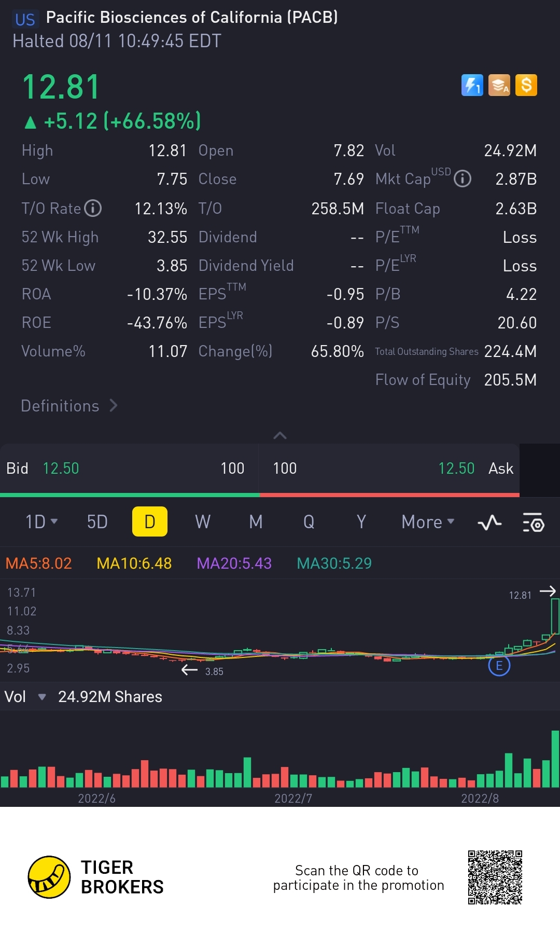The image size is (560, 948).
Task: Switch to Y yearly chart
Action: pos(361,522)
